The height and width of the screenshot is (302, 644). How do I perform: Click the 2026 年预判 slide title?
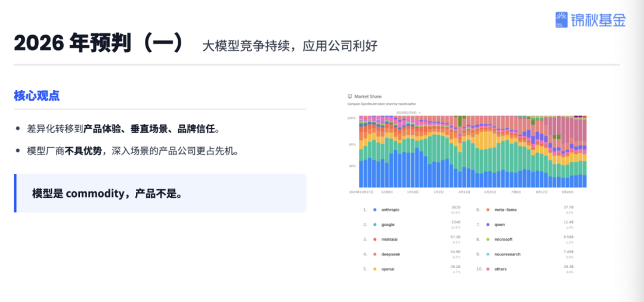coord(98,43)
